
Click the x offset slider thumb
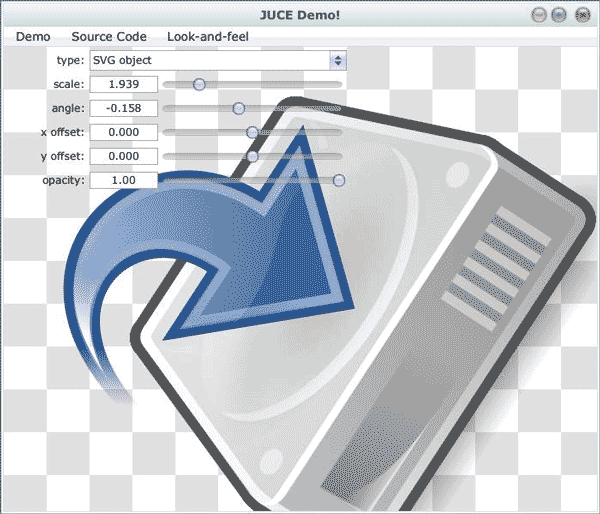coord(252,132)
